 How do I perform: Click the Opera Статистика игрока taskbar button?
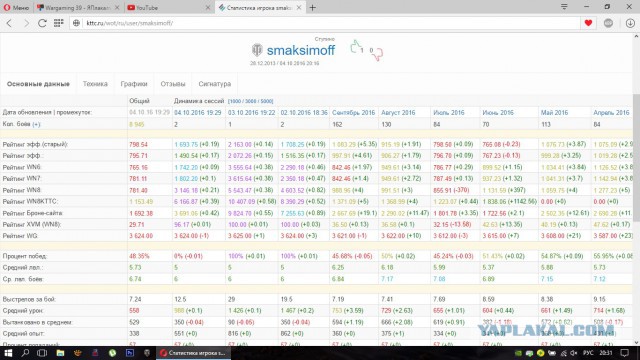point(193,353)
